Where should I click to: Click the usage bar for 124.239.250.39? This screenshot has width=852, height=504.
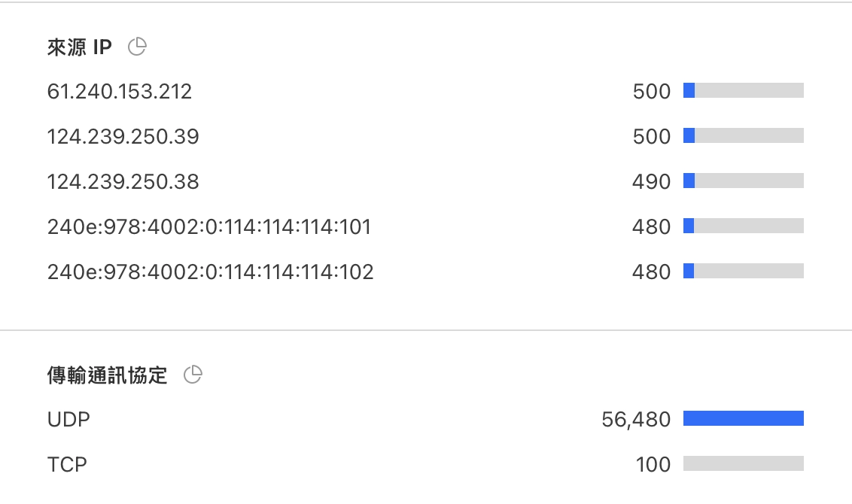click(744, 135)
